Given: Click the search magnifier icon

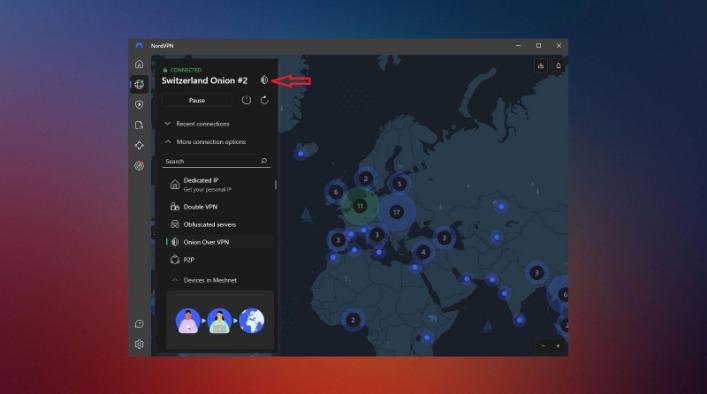Looking at the screenshot, I should [x=264, y=161].
